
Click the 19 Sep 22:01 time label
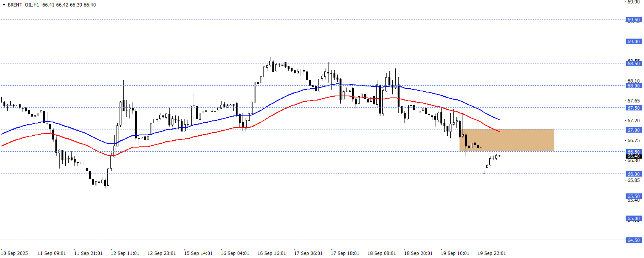coord(492,253)
